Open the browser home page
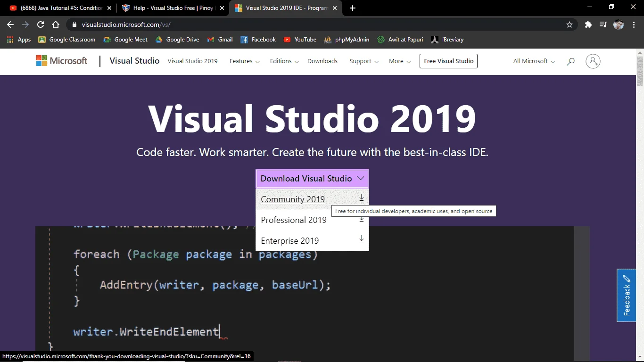Screen dimensions: 644x362 [56, 25]
